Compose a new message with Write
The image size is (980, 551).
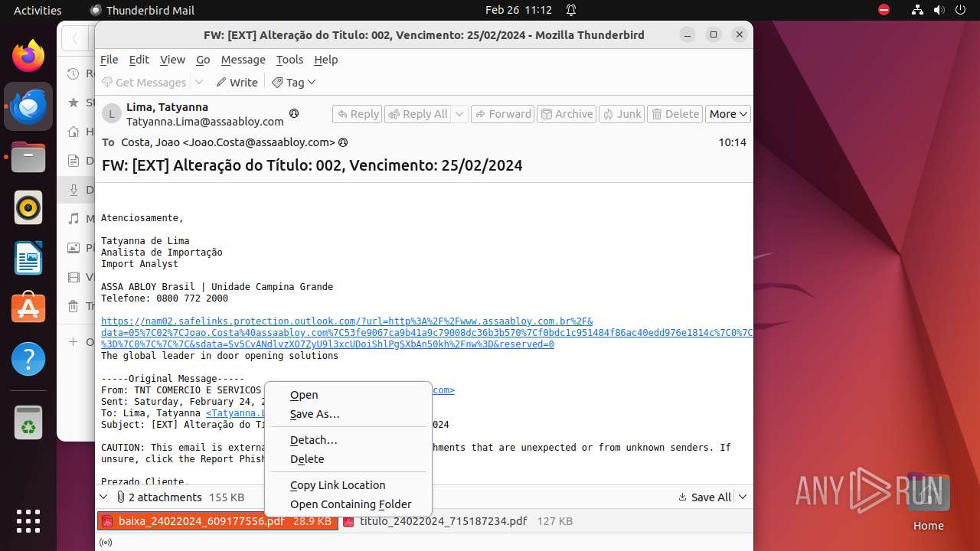(237, 82)
